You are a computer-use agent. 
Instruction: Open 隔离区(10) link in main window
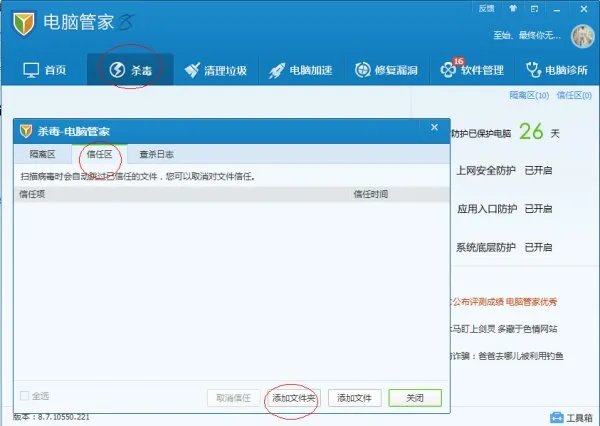(529, 95)
